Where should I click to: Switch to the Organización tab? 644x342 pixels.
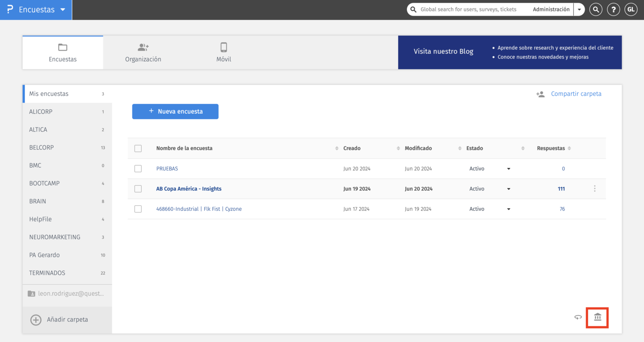click(143, 52)
